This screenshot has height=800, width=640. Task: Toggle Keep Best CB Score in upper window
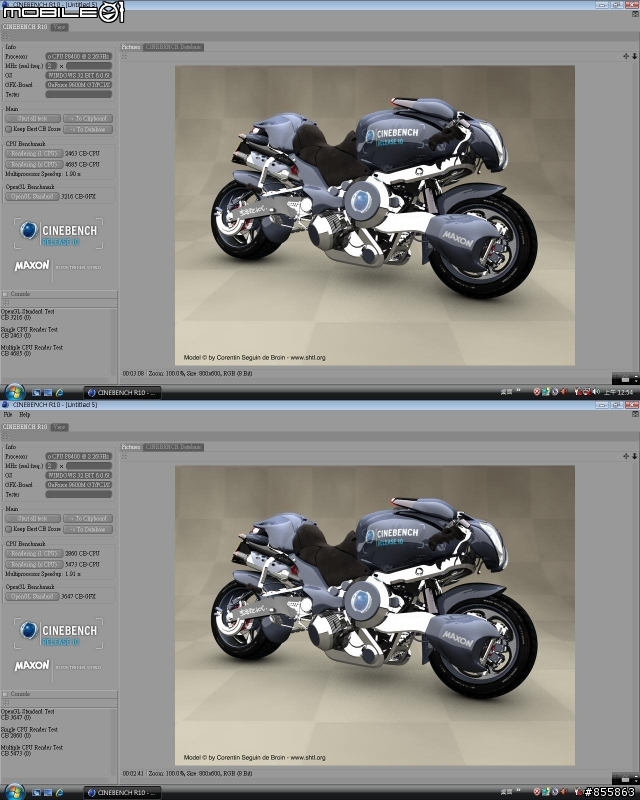coord(9,130)
